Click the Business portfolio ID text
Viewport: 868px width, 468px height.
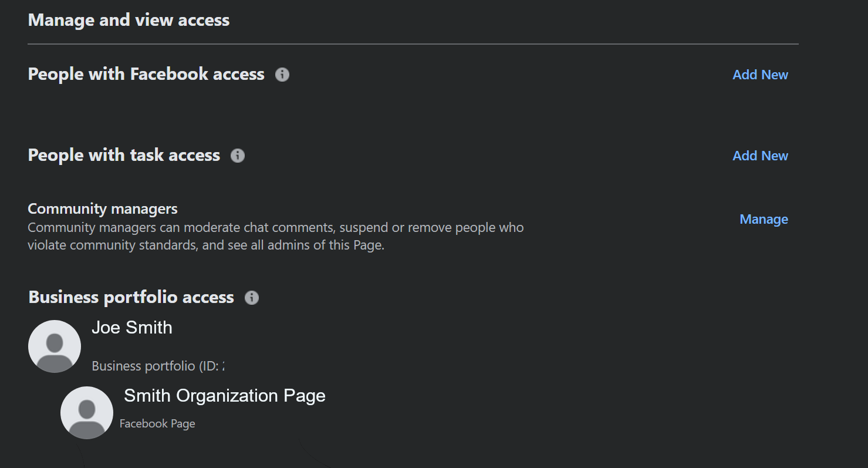158,366
